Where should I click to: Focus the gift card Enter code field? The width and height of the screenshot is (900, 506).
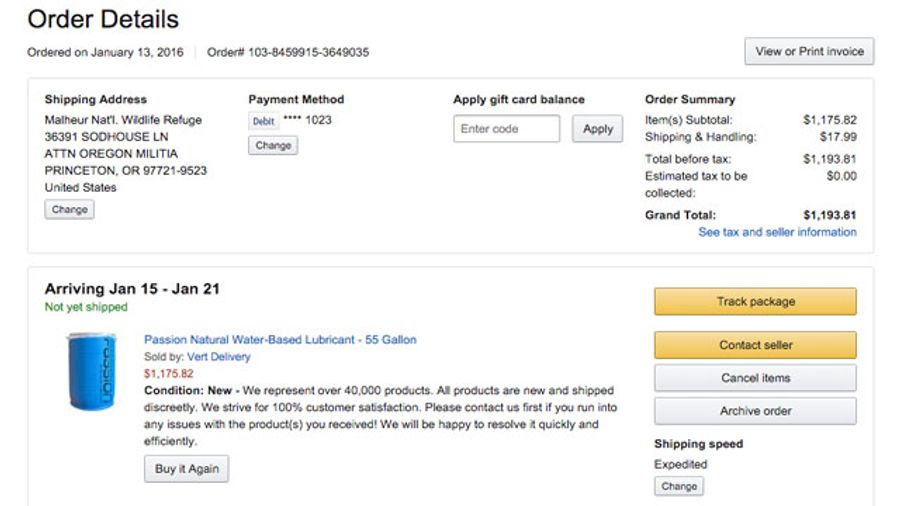point(506,129)
